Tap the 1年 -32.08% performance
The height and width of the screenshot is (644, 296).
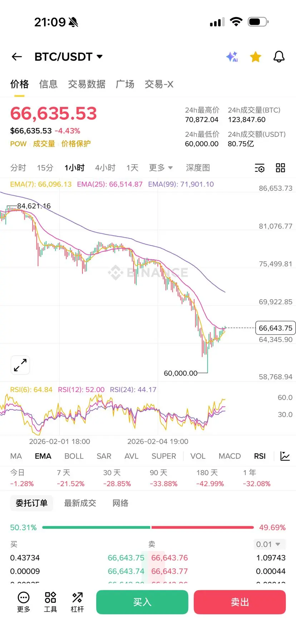coord(257,478)
